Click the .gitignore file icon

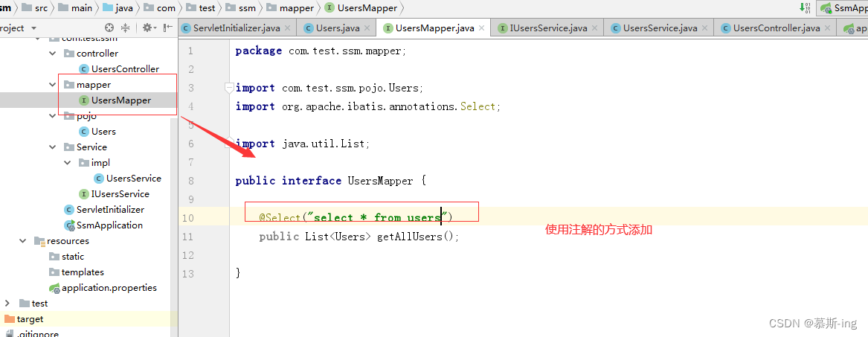10,334
